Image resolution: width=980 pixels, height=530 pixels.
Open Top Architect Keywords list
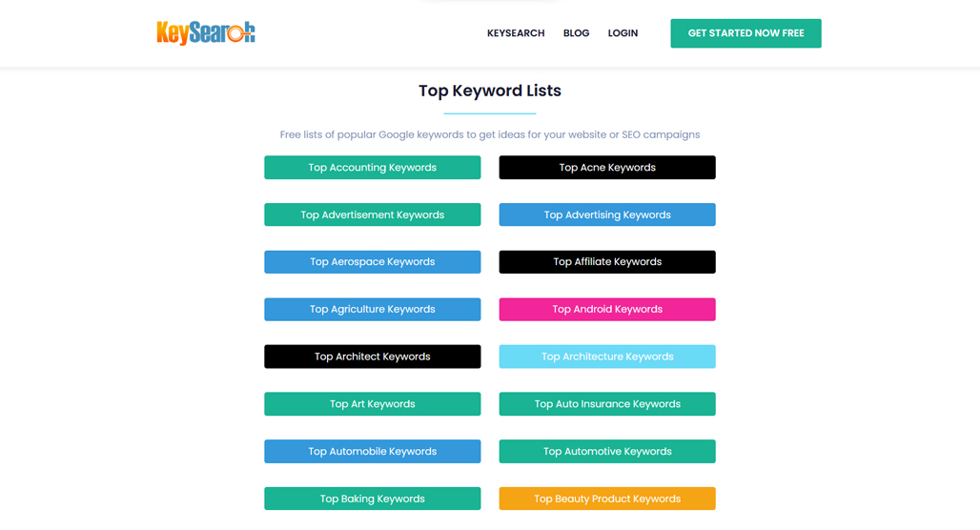pos(373,357)
